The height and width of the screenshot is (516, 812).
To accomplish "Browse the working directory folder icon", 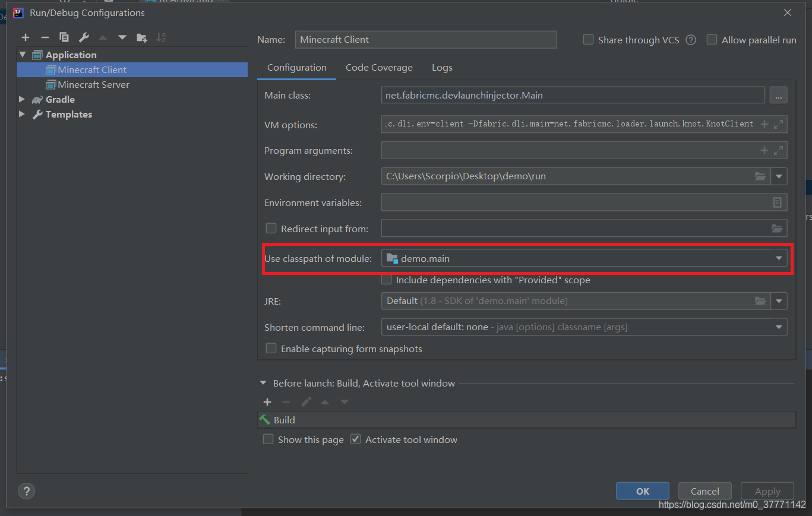I will click(760, 176).
